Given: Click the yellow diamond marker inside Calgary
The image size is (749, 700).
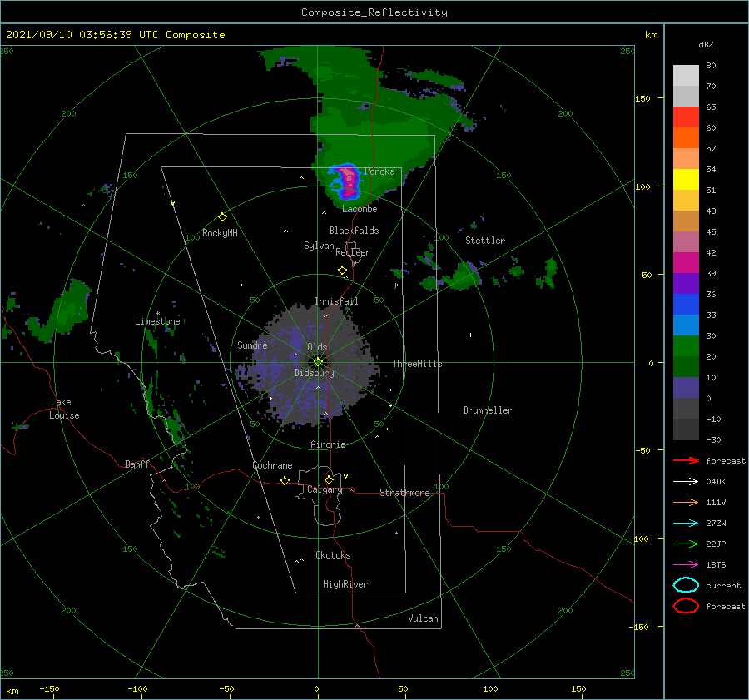Looking at the screenshot, I should [329, 479].
